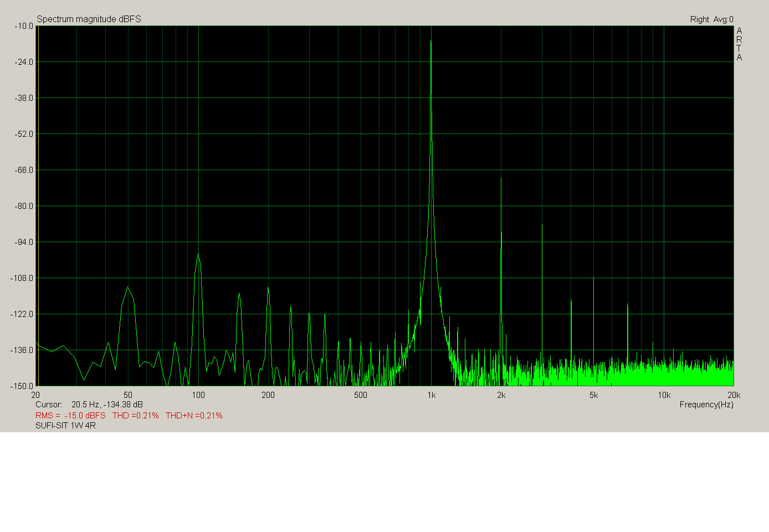Click the 50 Hz mains peak

click(127, 287)
